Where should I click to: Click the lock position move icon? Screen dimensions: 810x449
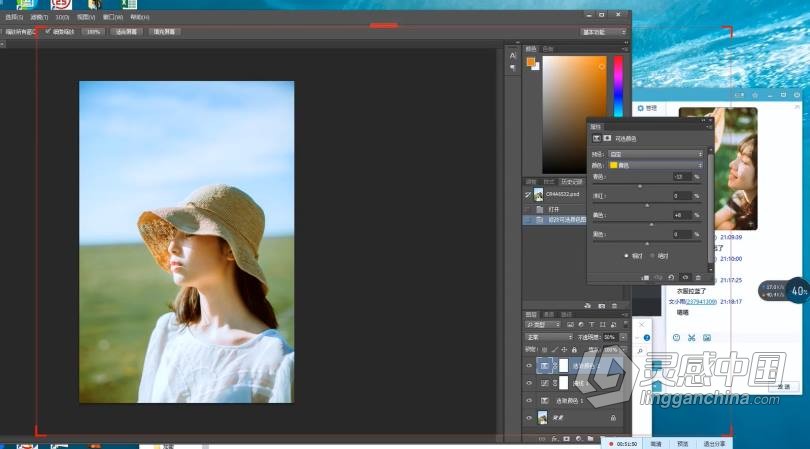(x=564, y=350)
